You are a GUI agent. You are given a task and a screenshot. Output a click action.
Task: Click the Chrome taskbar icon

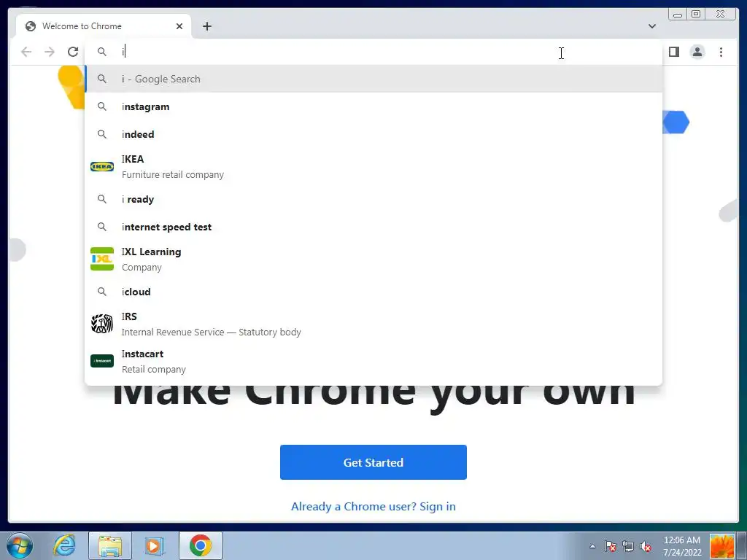point(201,545)
